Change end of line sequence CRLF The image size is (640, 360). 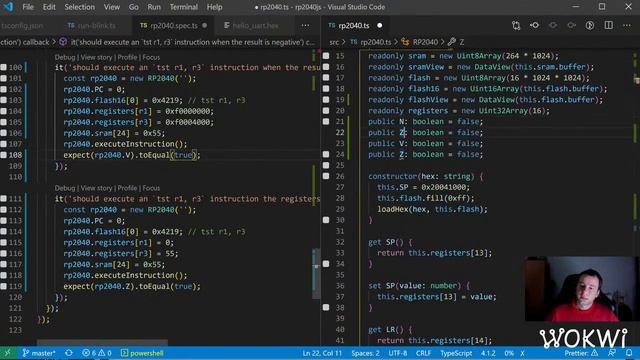tap(423, 353)
